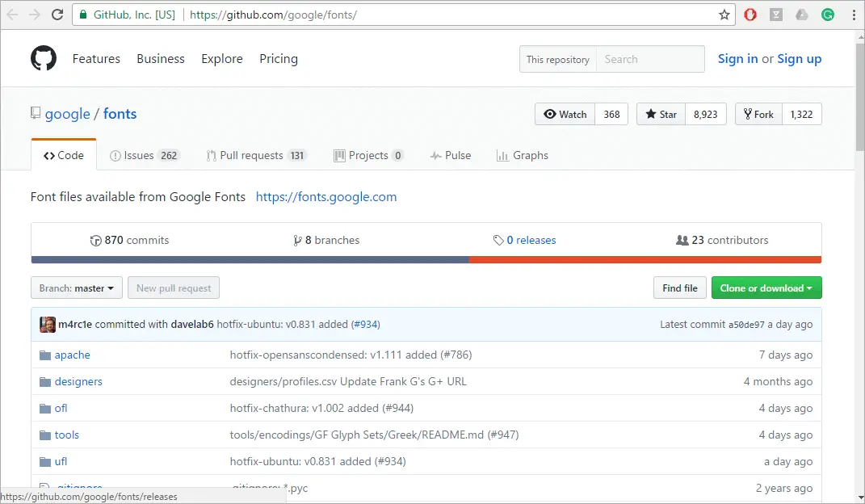Image resolution: width=865 pixels, height=504 pixels.
Task: Open the Graphs tab
Action: coord(523,156)
